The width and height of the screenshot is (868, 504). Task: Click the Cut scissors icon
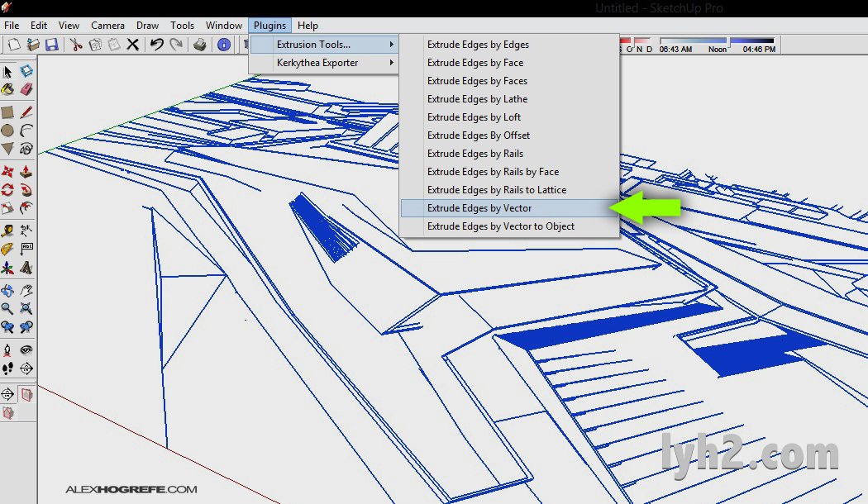[x=75, y=45]
